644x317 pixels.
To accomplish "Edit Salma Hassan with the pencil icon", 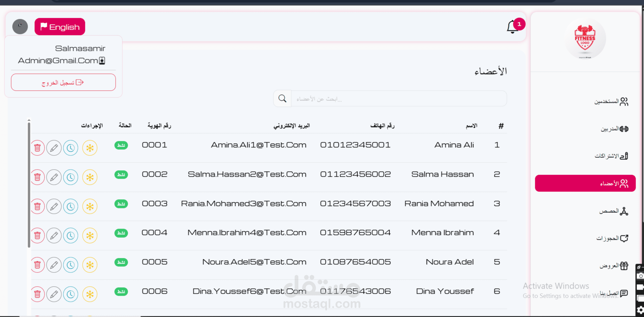I will point(54,177).
